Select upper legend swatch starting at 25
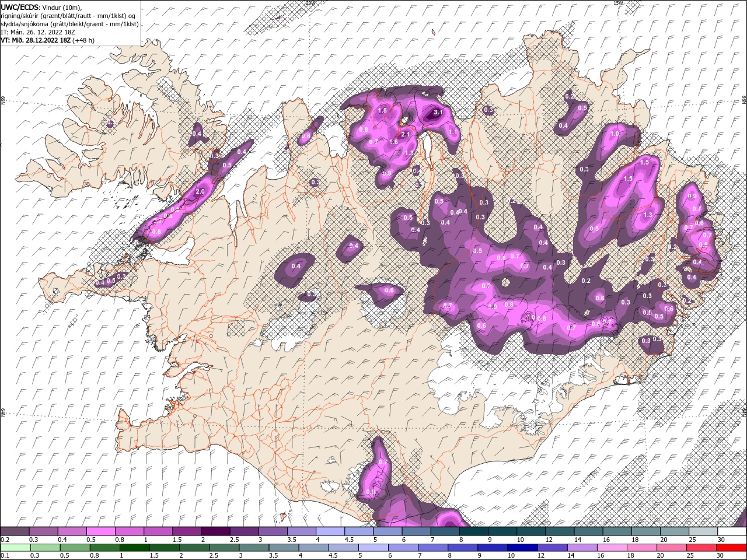Viewport: 747px width, 560px height. tap(703, 531)
